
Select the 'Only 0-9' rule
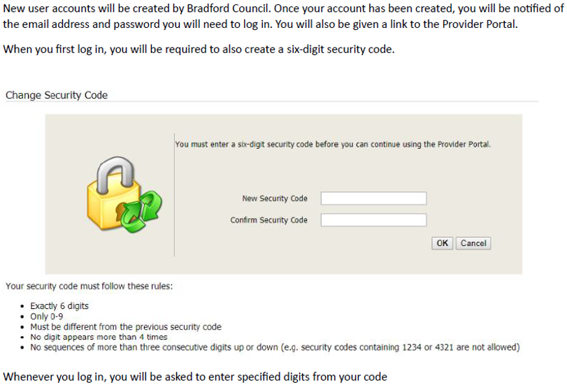tap(46, 317)
